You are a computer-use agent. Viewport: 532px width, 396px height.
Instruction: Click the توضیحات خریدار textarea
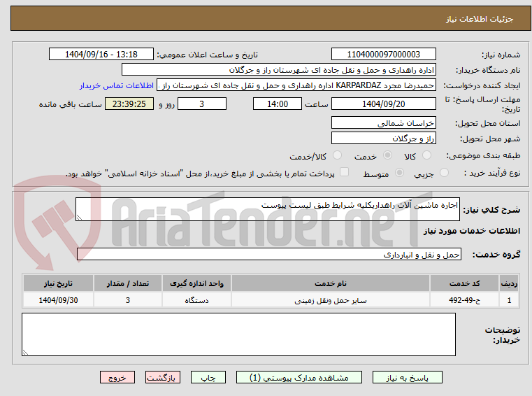[238, 334]
